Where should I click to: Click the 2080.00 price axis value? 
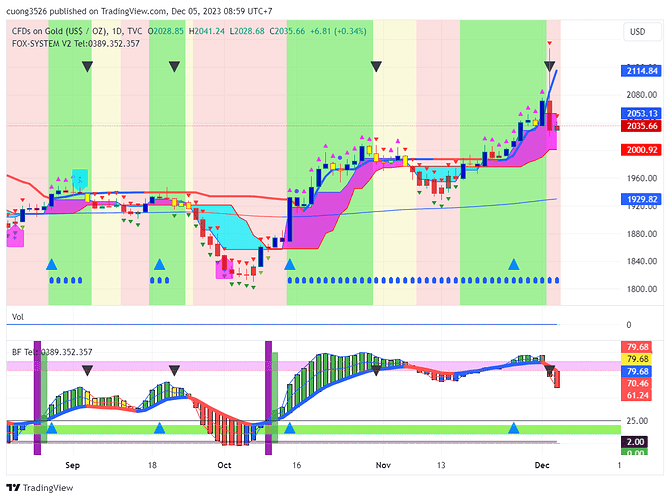pos(641,95)
